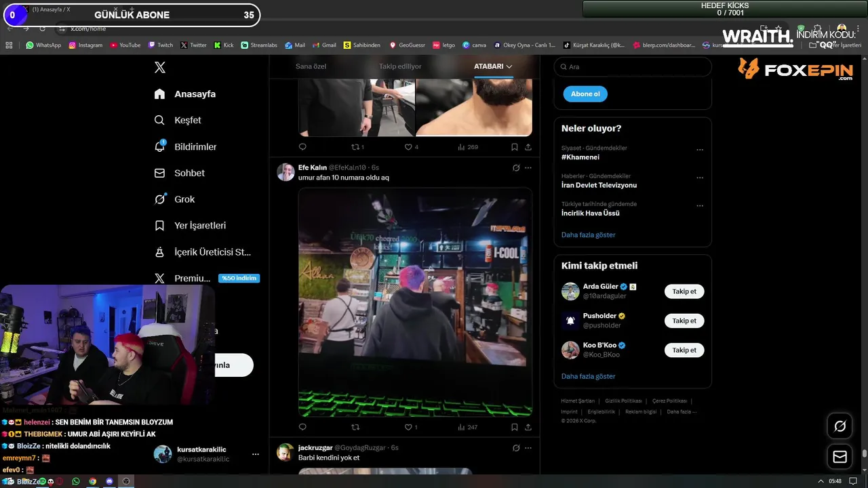The image size is (868, 488).
Task: Open Sohbet messages
Action: 179,173
